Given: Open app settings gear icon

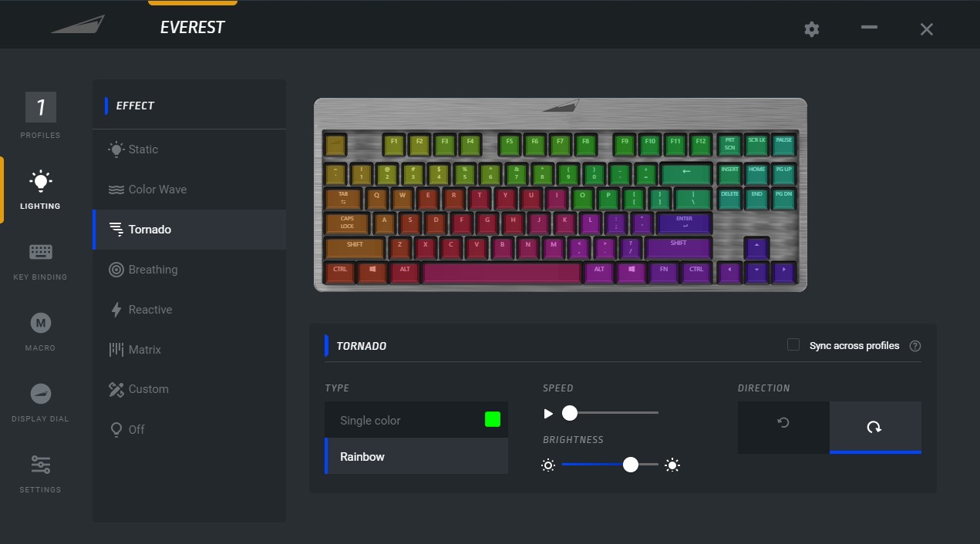Looking at the screenshot, I should [811, 29].
